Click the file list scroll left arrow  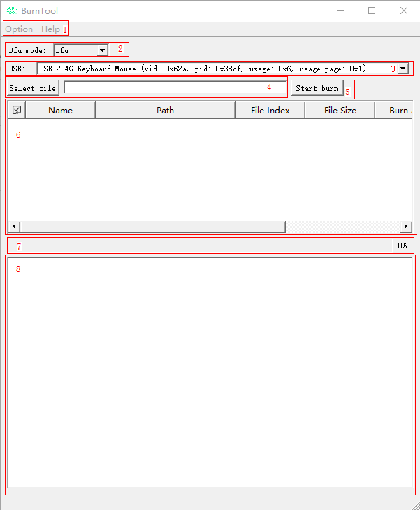click(x=15, y=227)
